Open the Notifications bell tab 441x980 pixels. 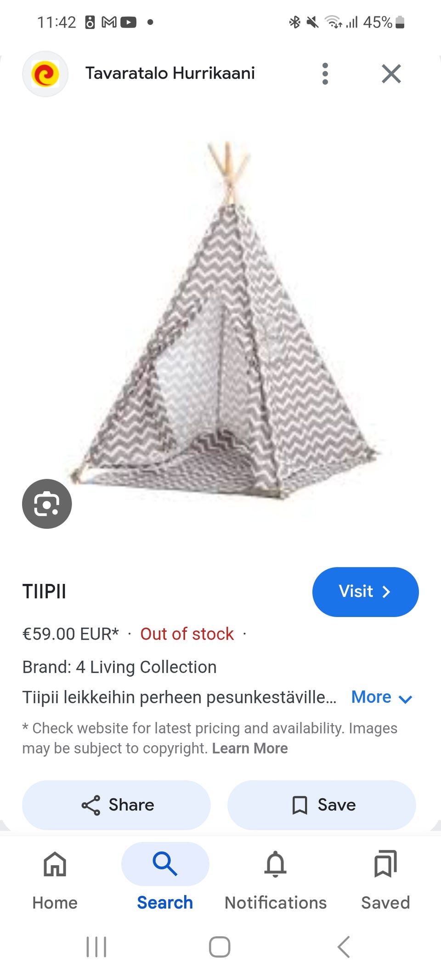coord(276,880)
